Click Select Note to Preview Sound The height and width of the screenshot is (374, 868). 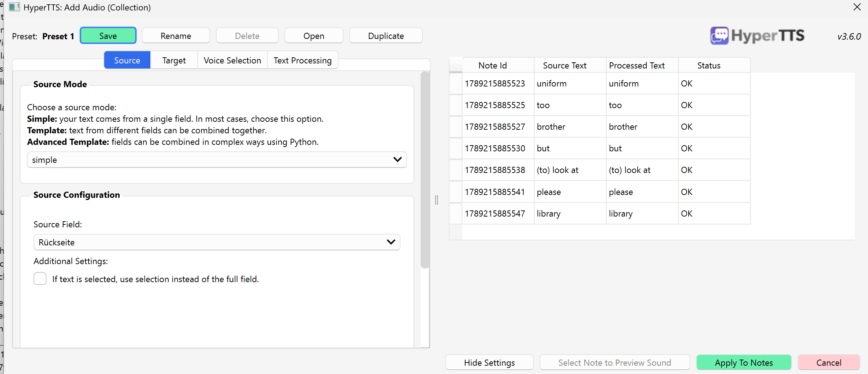point(615,362)
